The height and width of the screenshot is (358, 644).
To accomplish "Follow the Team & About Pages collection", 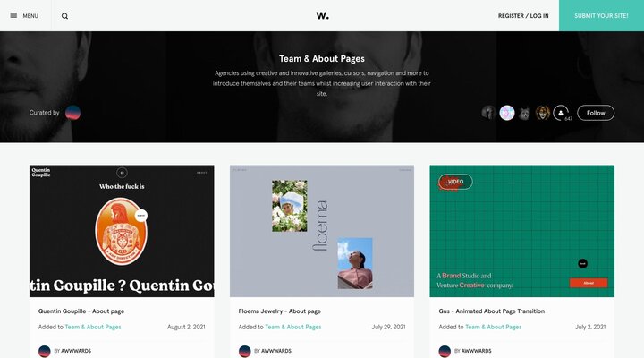I will (596, 113).
